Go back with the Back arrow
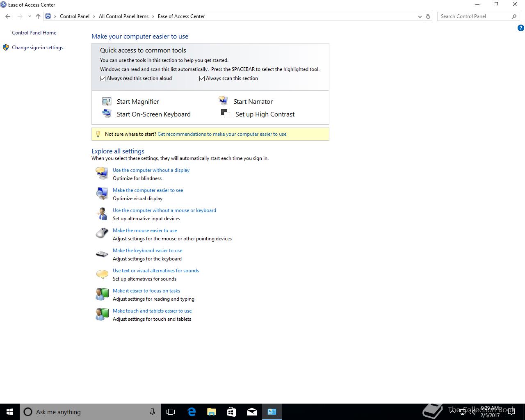525x420 pixels. coord(8,16)
